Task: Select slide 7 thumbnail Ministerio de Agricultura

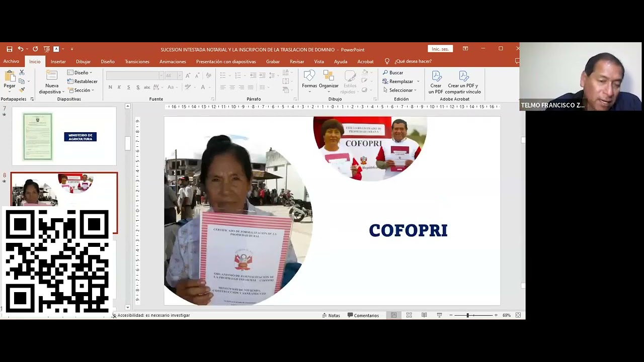Action: click(64, 136)
